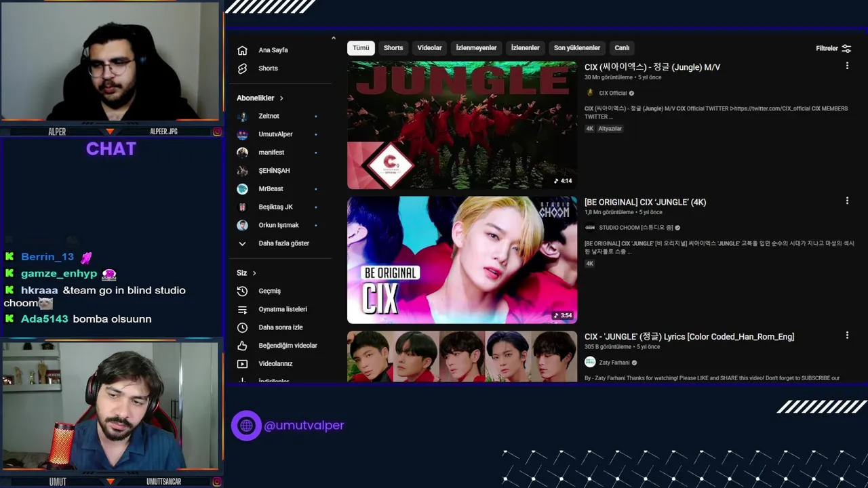Click Instagram icon next to UMUTTSANCAR
868x488 pixels.
pos(217,481)
